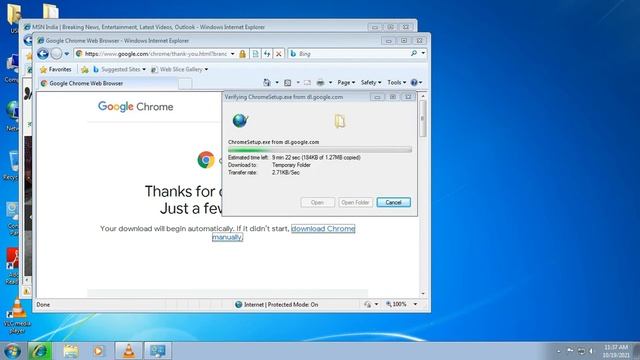Select the VLC media player desktop shortcut
Image resolution: width=640 pixels, height=360 pixels.
click(17, 317)
